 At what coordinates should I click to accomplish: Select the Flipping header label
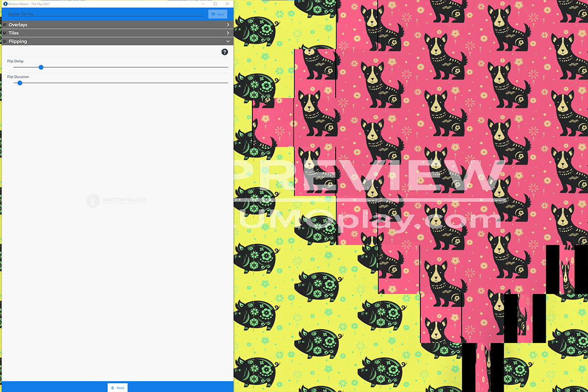click(18, 42)
